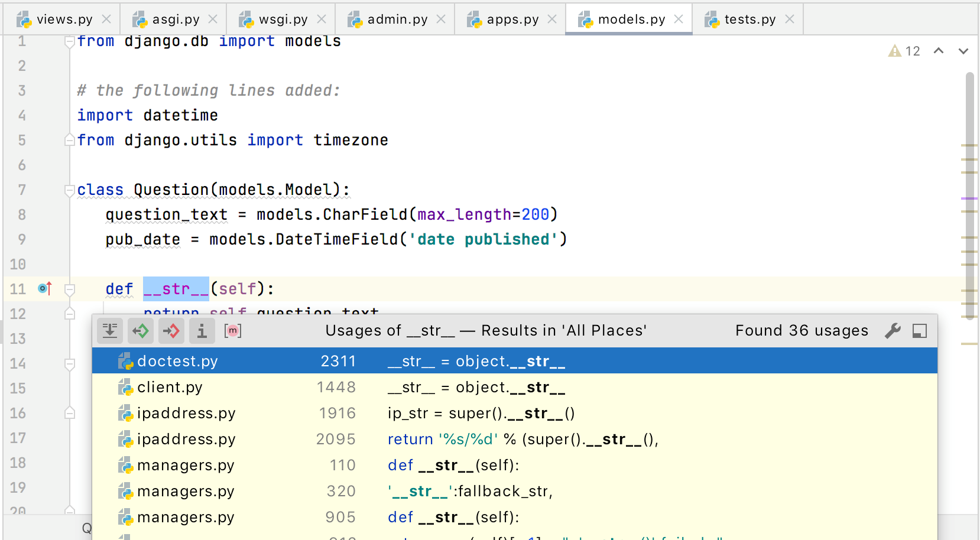Toggle the preview-source filter in usages popup

pos(110,331)
